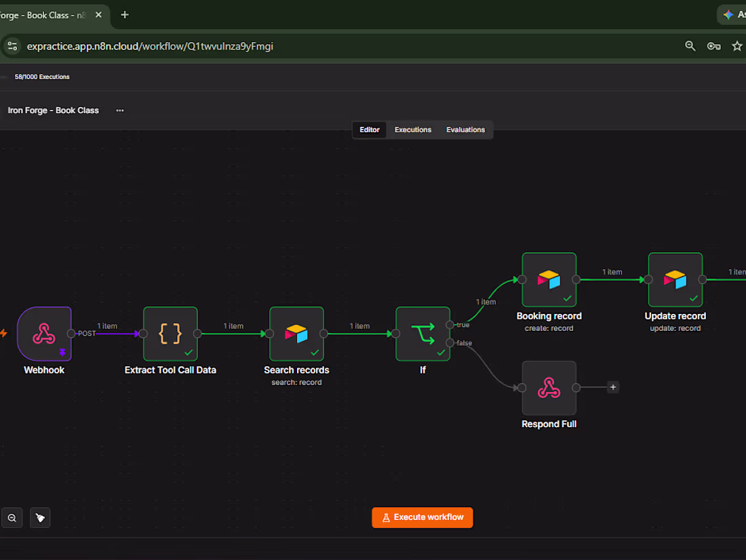Select the Update record node
The image size is (746, 560).
click(675, 280)
